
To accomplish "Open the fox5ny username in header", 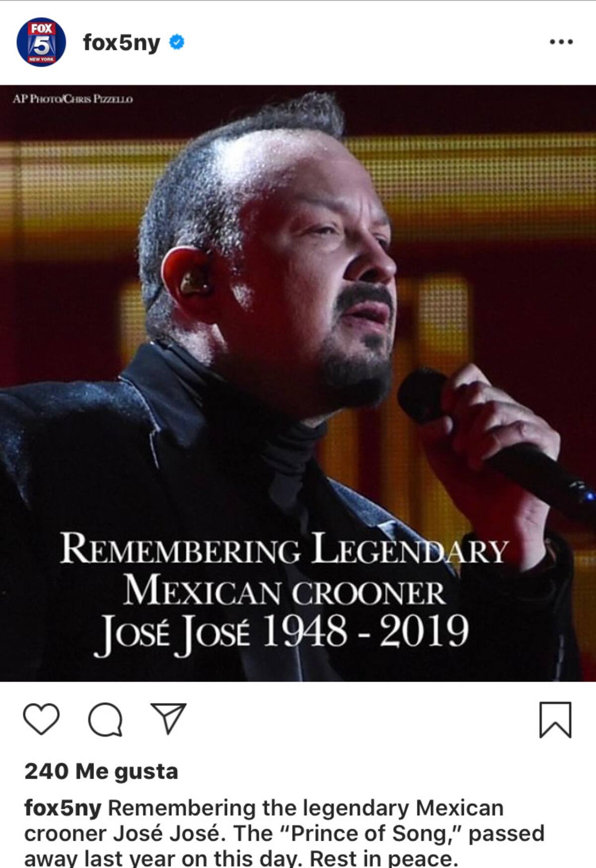I will coord(122,43).
